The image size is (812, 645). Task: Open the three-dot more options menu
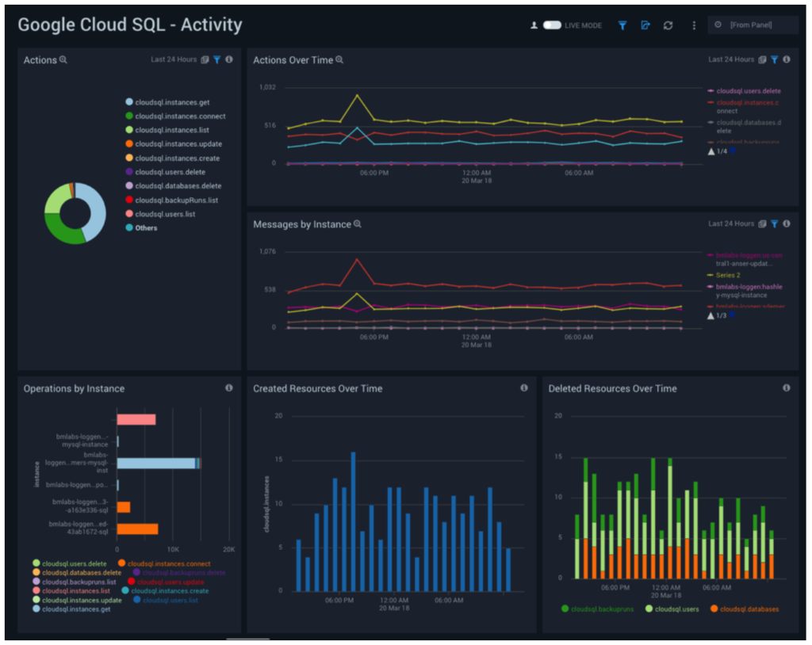pos(694,25)
